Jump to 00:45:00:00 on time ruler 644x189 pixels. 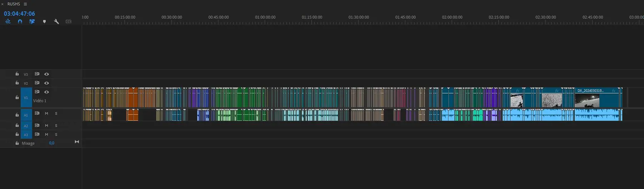pos(218,17)
